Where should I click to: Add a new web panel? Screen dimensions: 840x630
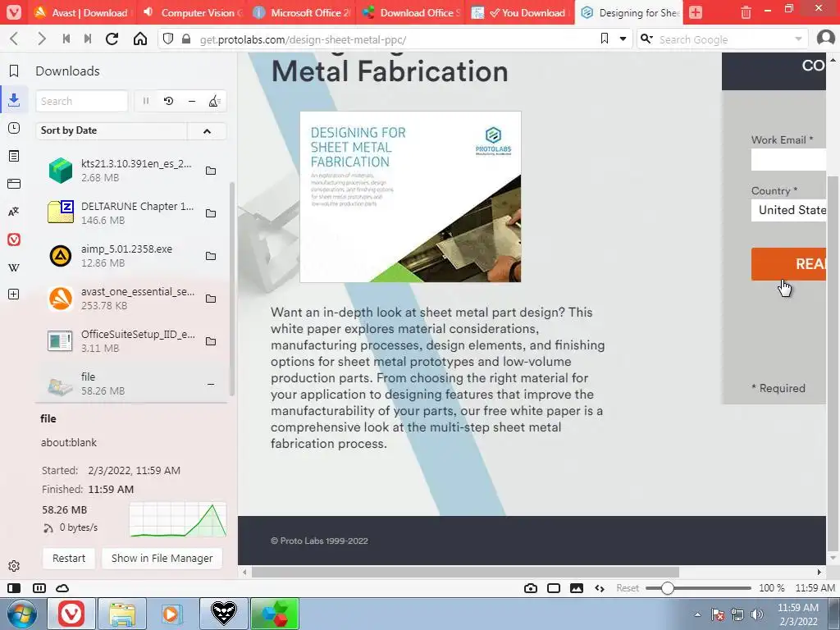pos(14,294)
